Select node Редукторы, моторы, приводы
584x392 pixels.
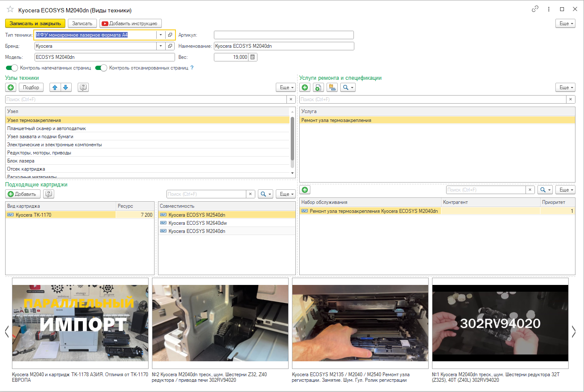[x=148, y=153]
